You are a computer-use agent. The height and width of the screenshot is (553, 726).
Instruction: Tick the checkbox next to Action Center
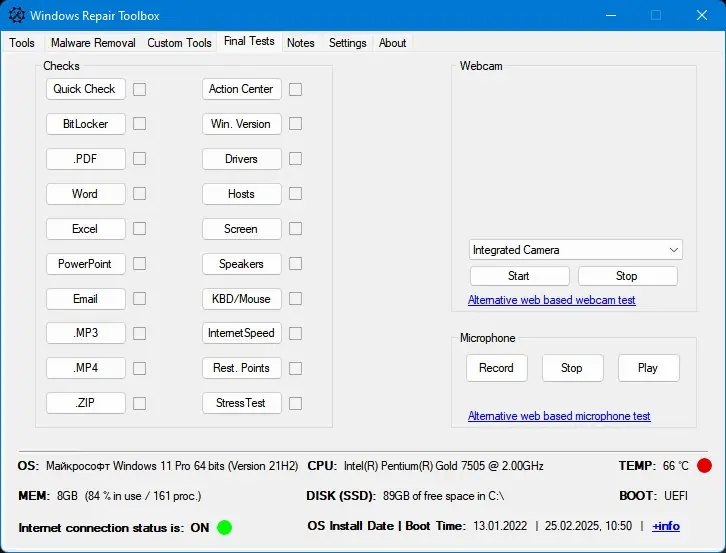(x=295, y=89)
